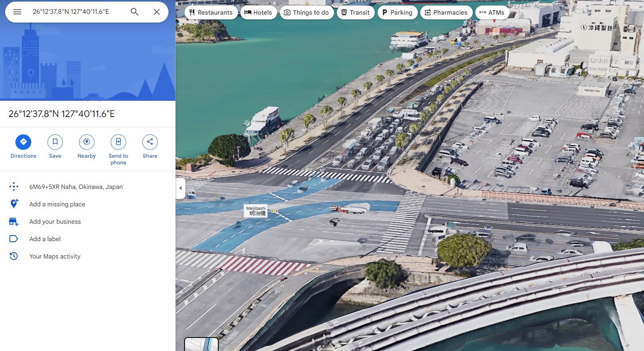Filter map by Parking chip
The height and width of the screenshot is (351, 644).
click(397, 12)
